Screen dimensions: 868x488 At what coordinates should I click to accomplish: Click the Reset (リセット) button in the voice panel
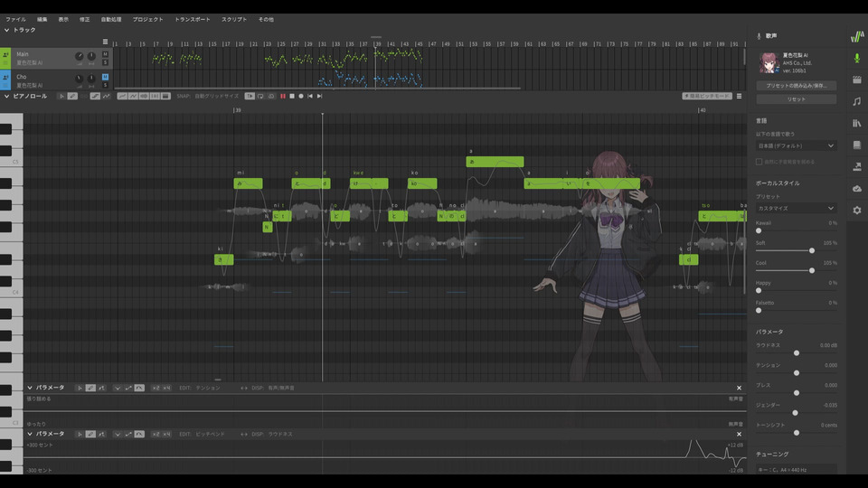[x=796, y=99]
